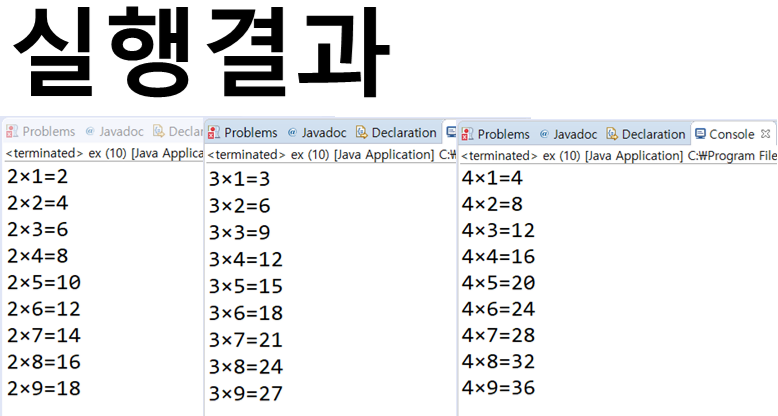Viewport: 778px width, 416px height.
Task: Open the Problems tab in the 2× table panel
Action: click(41, 132)
